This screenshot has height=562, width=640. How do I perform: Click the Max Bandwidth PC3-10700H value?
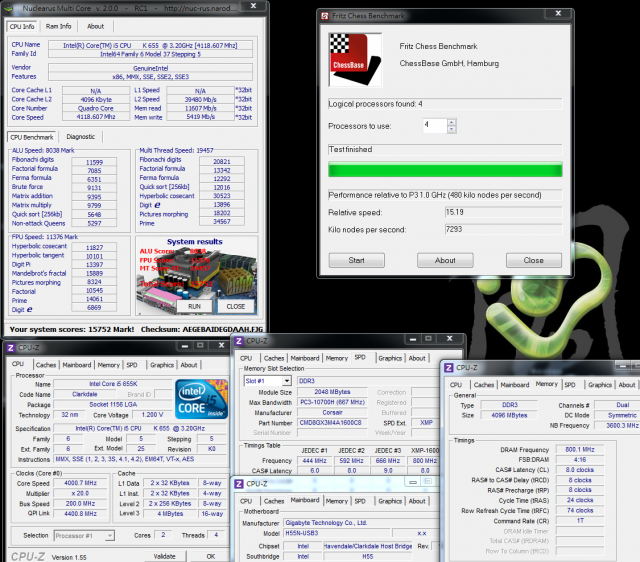333,402
